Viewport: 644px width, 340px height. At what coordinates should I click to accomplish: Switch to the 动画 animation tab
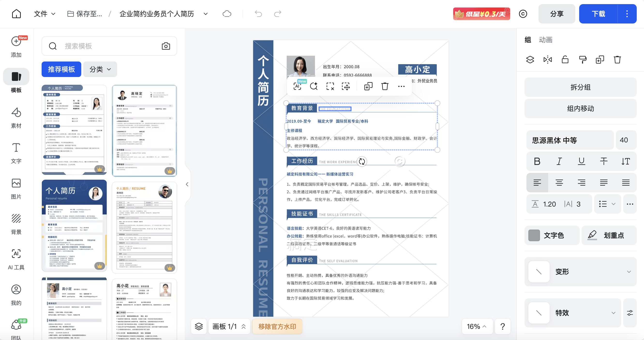coord(546,40)
